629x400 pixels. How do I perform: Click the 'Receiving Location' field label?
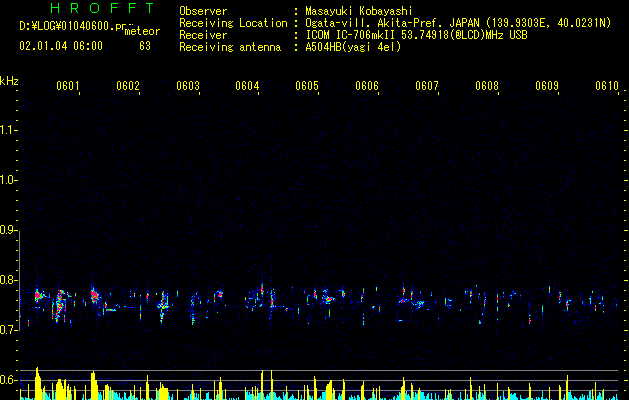[x=233, y=23]
